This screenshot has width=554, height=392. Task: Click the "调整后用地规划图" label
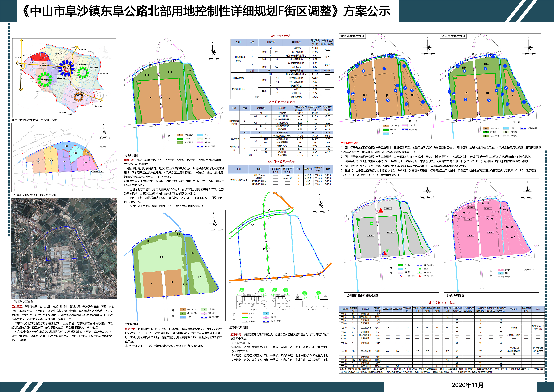(453, 36)
